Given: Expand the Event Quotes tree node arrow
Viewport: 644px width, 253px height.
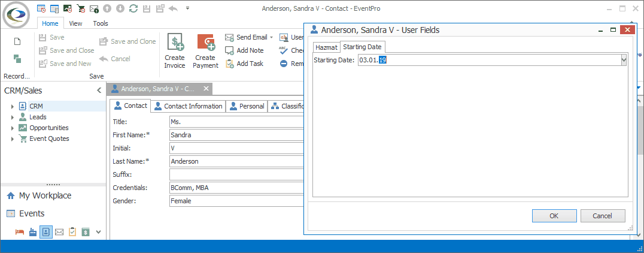Looking at the screenshot, I should tap(13, 139).
